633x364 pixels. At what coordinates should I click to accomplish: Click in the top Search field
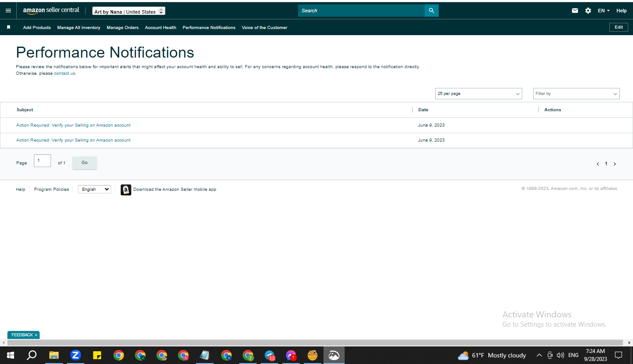(x=361, y=11)
